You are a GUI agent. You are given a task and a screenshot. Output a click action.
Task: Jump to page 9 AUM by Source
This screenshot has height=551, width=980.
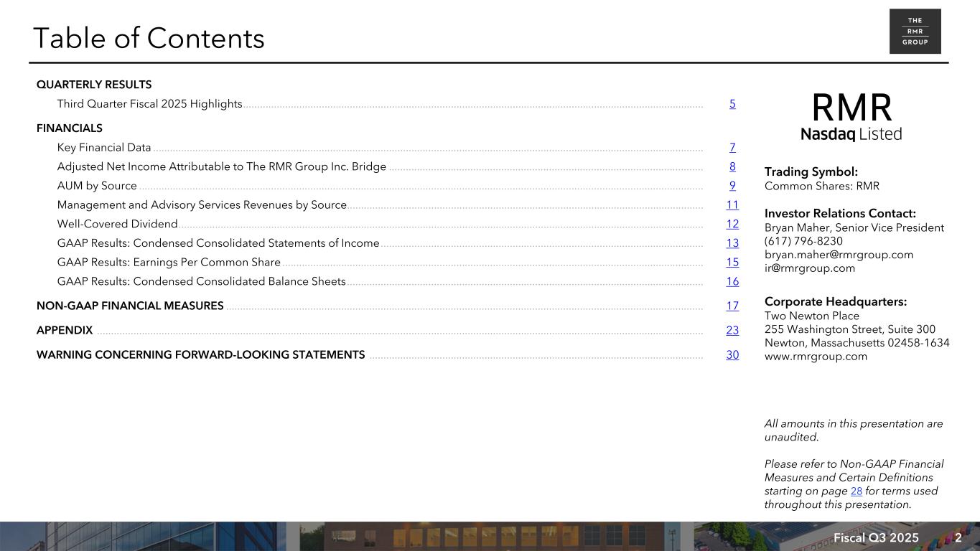point(732,186)
